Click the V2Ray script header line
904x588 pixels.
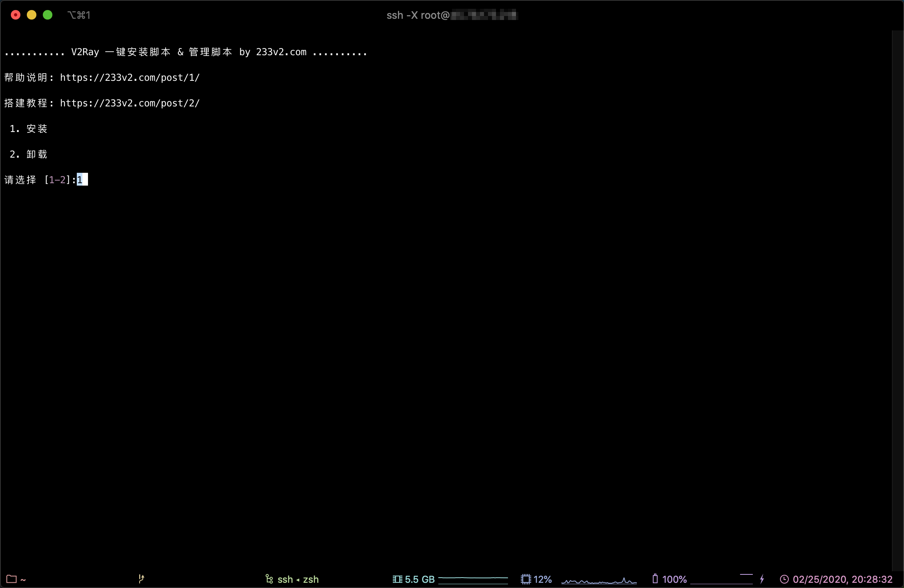[x=186, y=52]
